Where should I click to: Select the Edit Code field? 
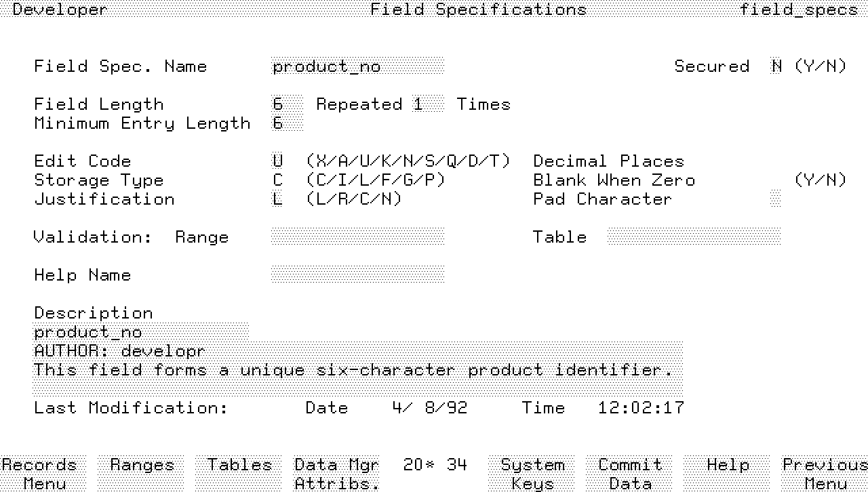(x=277, y=161)
